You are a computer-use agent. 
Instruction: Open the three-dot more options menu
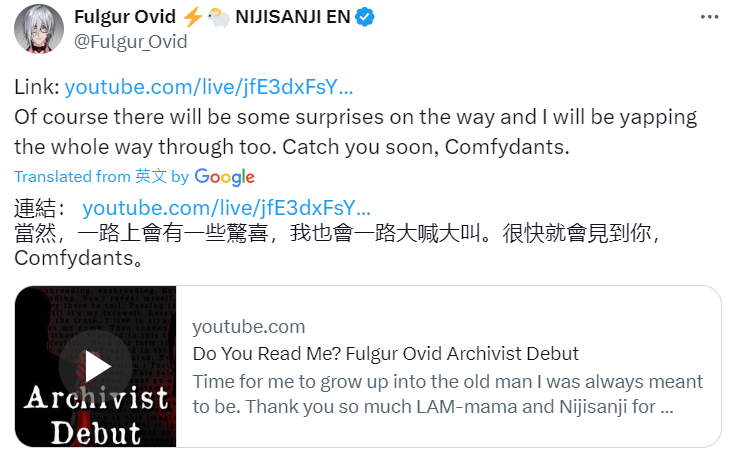click(x=709, y=17)
